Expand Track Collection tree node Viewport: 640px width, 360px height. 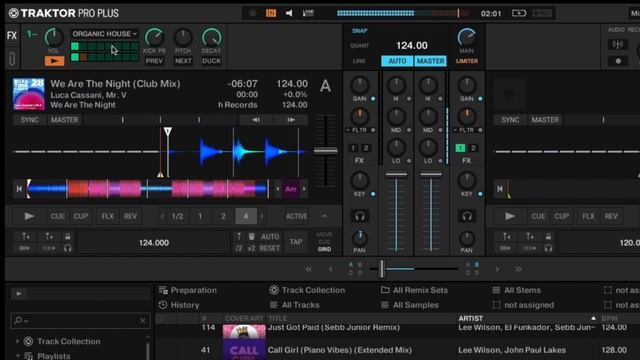[x=18, y=341]
